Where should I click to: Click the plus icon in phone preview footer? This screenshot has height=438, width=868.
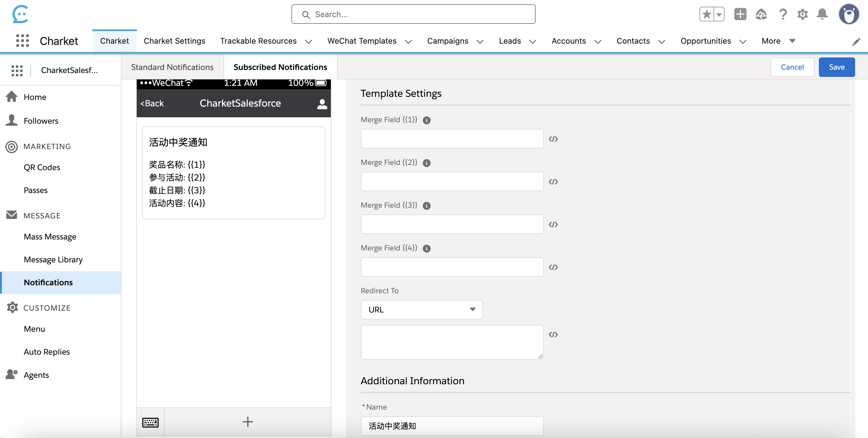coord(247,422)
